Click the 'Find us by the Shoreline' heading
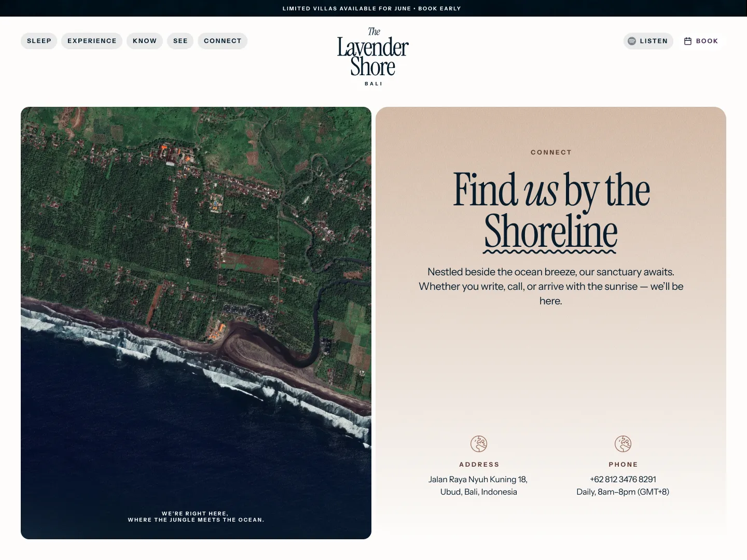Image resolution: width=747 pixels, height=560 pixels. [551, 212]
